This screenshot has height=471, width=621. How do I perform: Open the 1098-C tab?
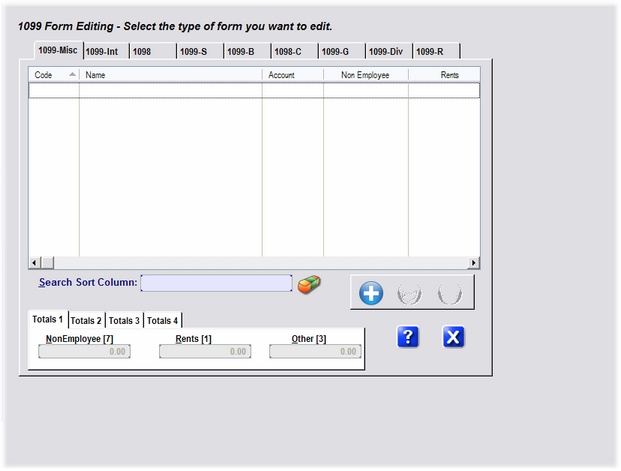click(295, 51)
